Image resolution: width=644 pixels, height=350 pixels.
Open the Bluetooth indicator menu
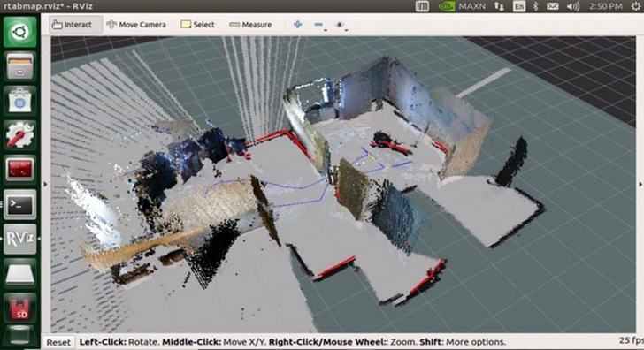coord(535,6)
